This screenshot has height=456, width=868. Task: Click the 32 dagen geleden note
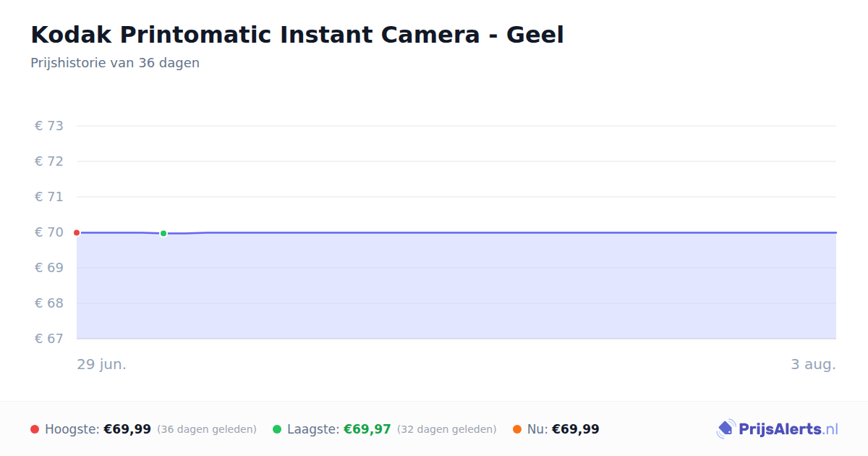click(x=447, y=429)
